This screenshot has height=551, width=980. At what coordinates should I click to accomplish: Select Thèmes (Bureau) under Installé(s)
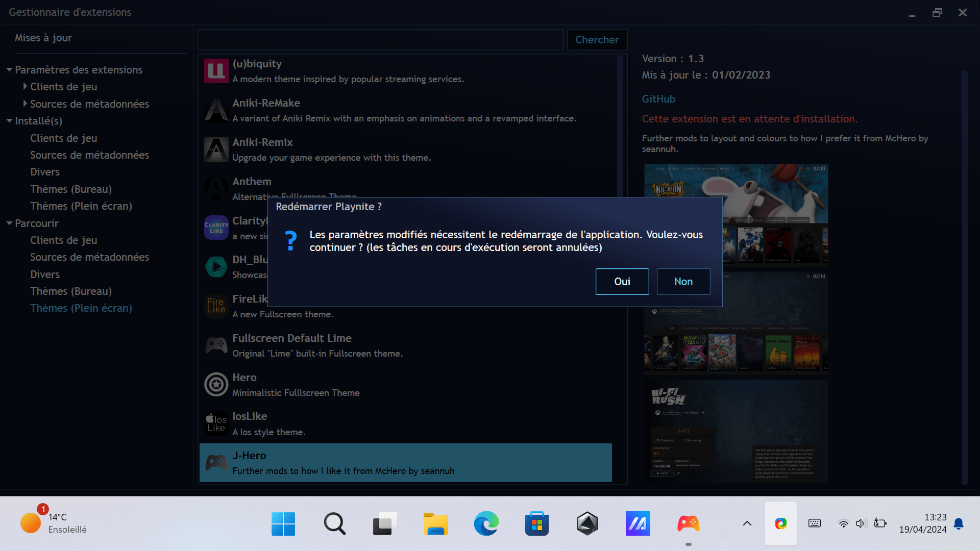71,189
